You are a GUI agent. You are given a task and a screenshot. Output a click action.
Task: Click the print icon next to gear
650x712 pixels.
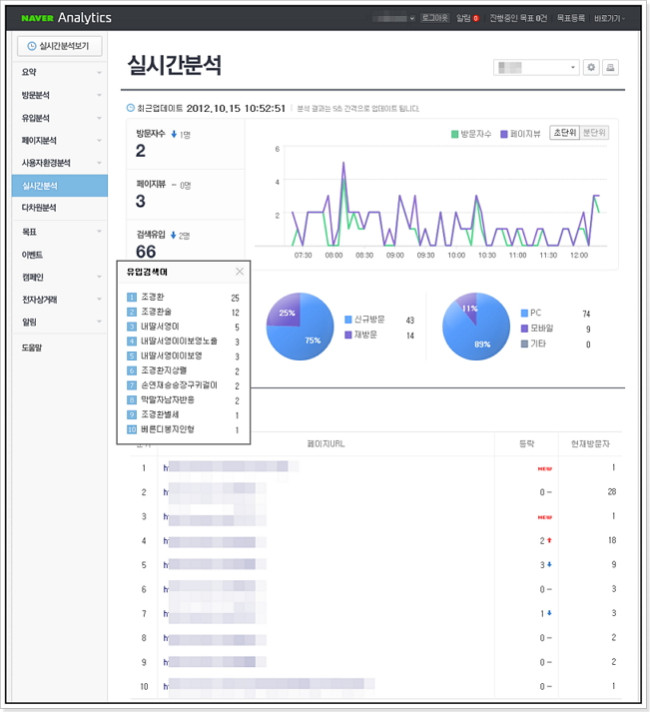(x=610, y=68)
